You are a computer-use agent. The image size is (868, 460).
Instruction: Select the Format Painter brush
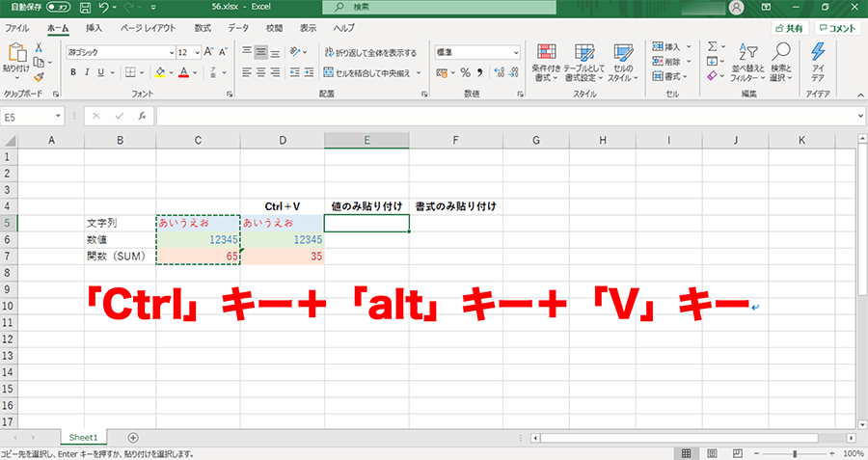coord(39,77)
